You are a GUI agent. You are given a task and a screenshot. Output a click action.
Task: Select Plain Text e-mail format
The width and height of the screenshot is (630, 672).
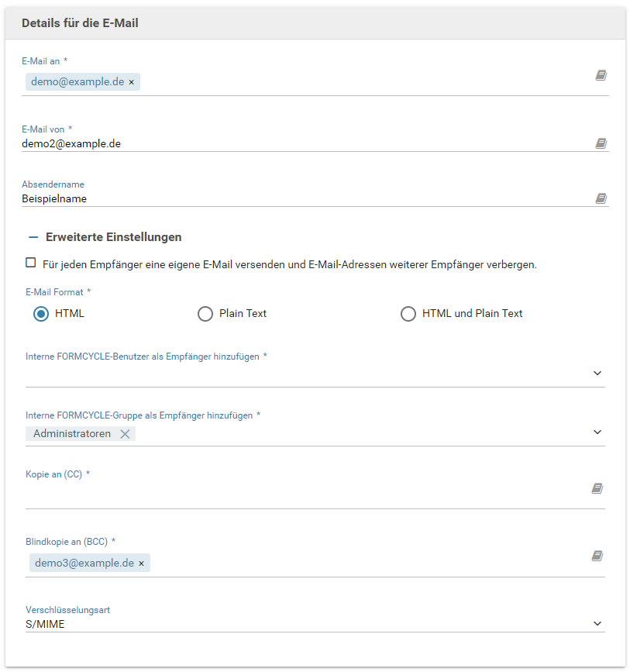point(205,314)
